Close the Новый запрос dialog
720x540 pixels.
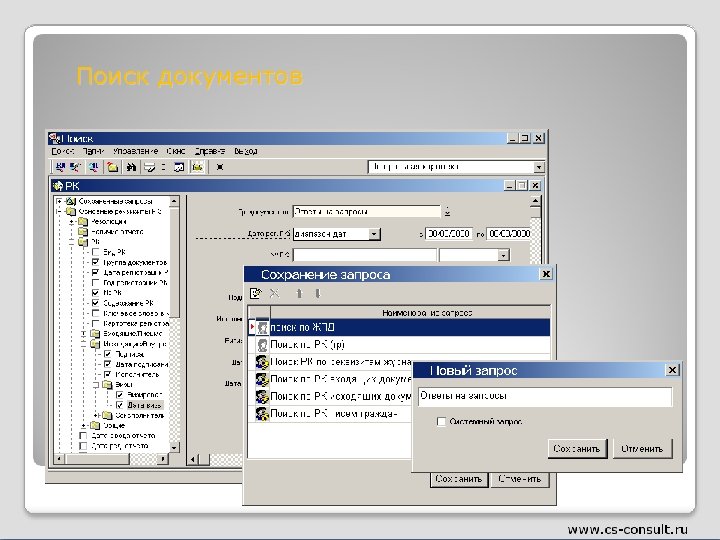672,370
